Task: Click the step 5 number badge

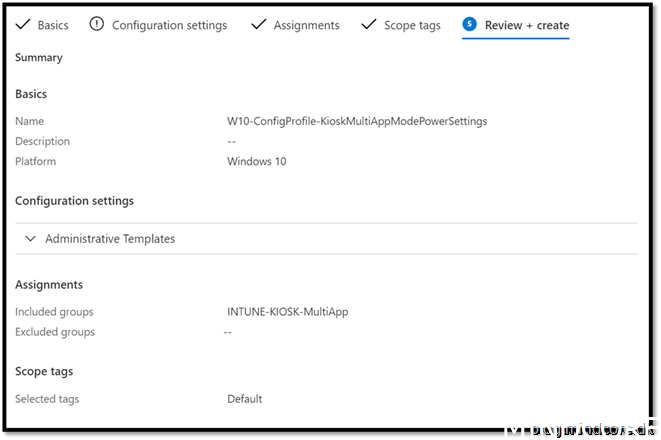Action: (469, 24)
